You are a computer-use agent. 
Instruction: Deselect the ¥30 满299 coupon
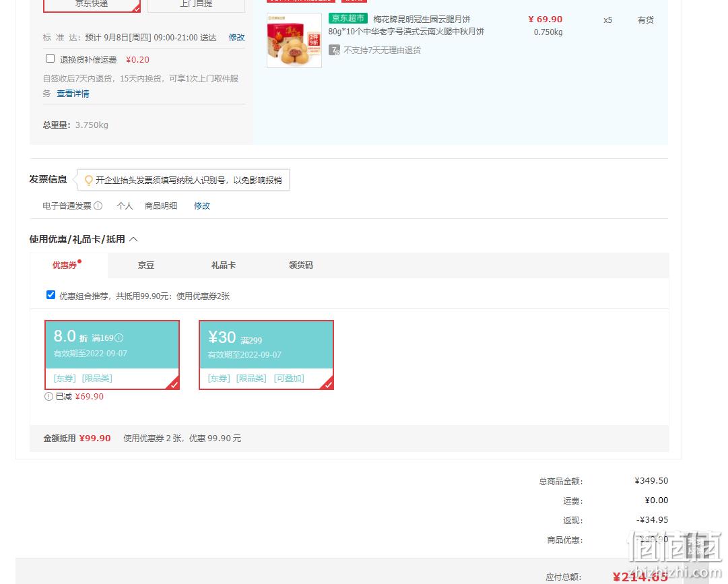click(266, 355)
